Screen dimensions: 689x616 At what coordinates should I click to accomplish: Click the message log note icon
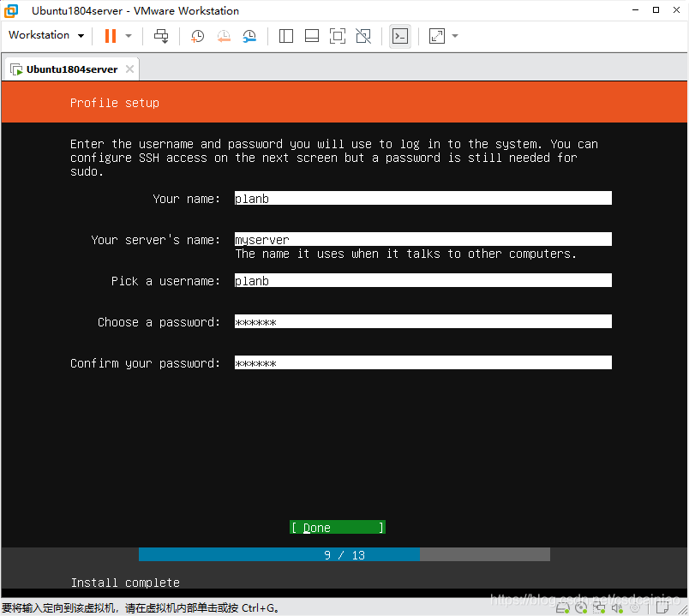662,608
